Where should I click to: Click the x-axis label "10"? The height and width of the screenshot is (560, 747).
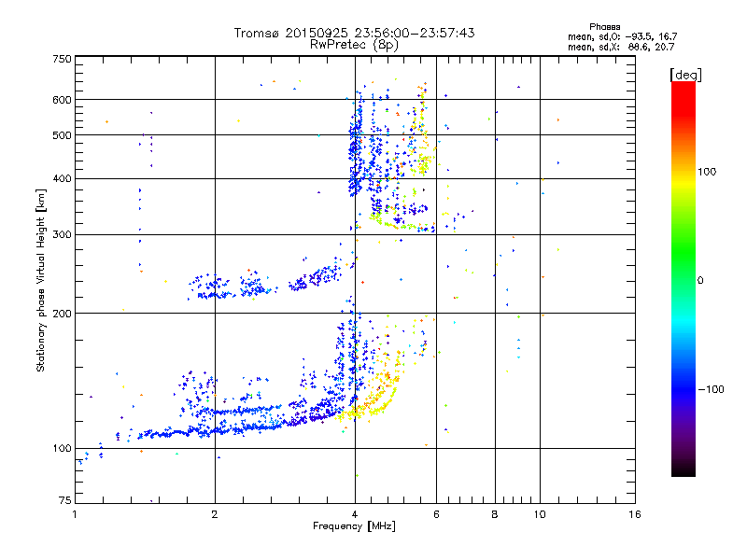click(x=540, y=515)
